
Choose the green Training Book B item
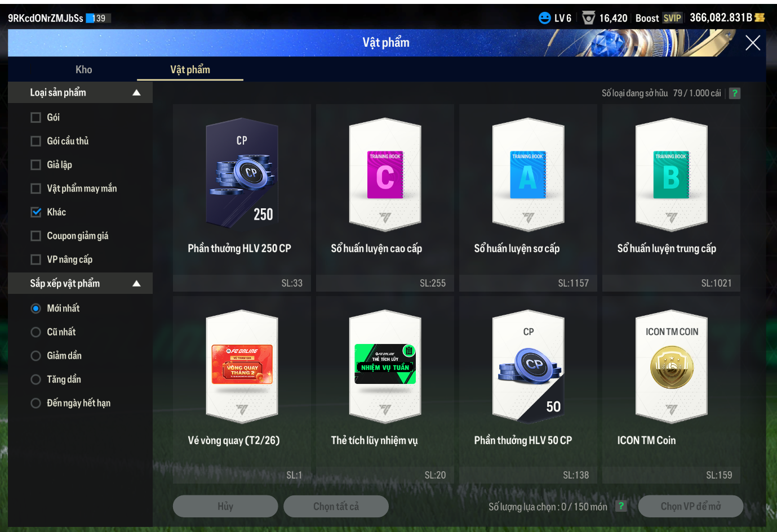click(671, 175)
